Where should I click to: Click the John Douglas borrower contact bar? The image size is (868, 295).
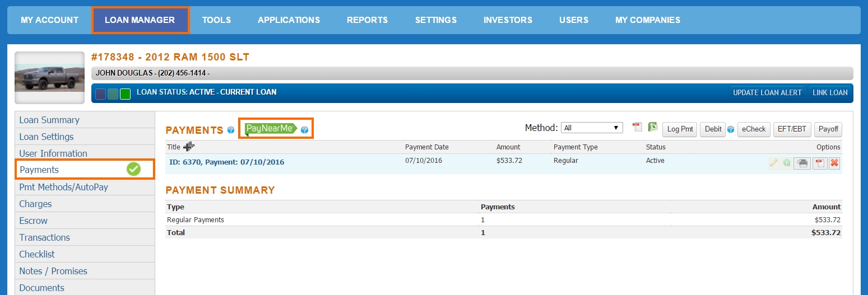pos(472,73)
